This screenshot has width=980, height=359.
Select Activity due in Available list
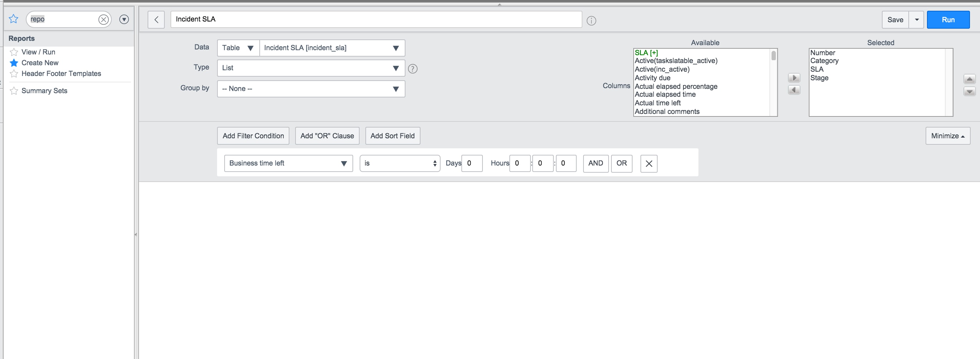653,78
